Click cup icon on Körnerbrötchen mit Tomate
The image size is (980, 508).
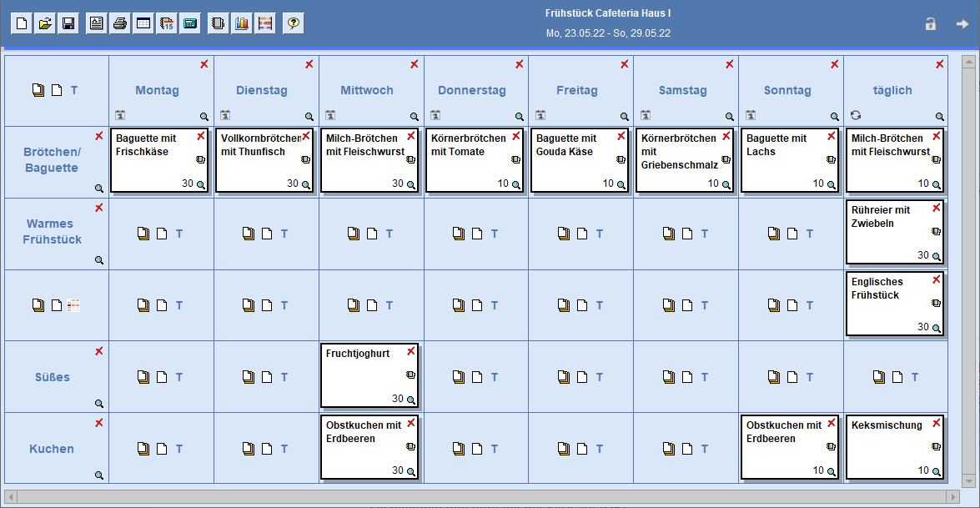pyautogui.click(x=515, y=160)
